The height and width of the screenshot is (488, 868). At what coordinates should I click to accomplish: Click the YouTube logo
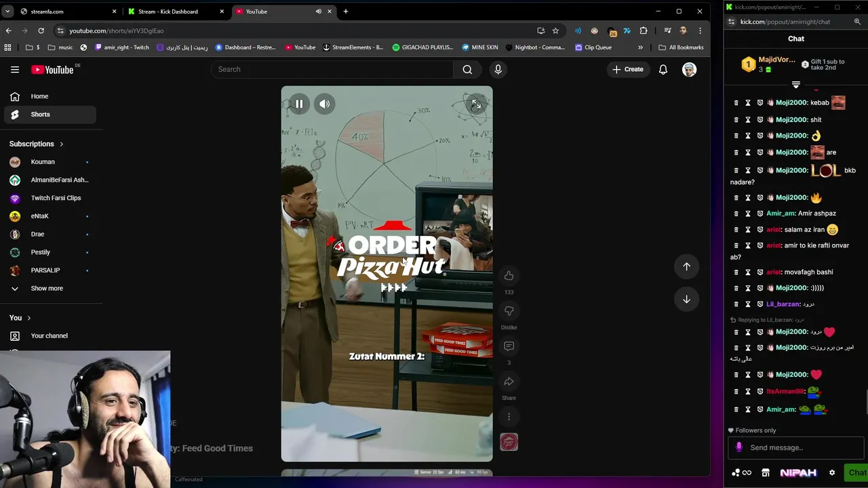click(52, 70)
